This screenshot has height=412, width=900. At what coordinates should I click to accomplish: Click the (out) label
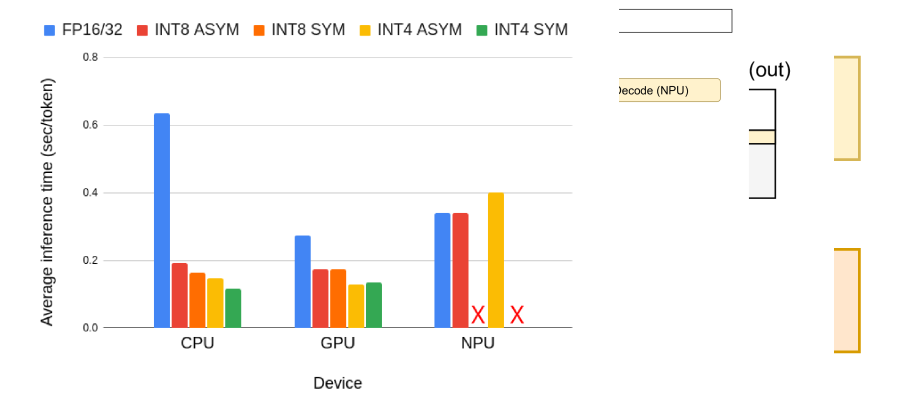click(x=769, y=70)
